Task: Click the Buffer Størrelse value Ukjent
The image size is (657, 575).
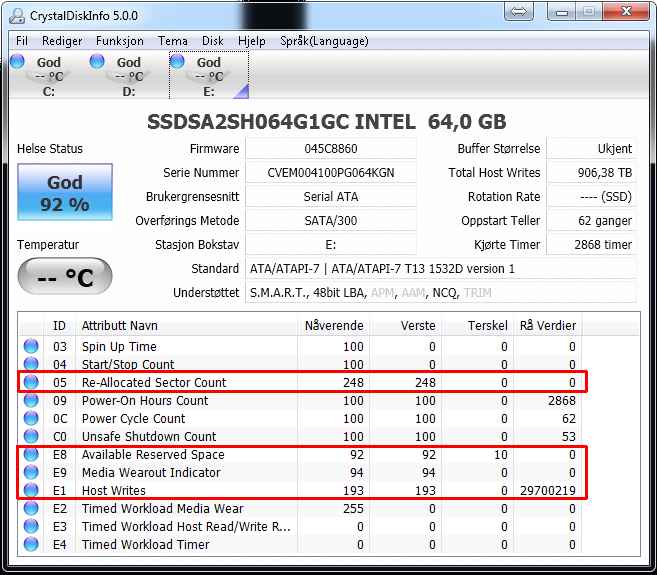Action: 591,149
